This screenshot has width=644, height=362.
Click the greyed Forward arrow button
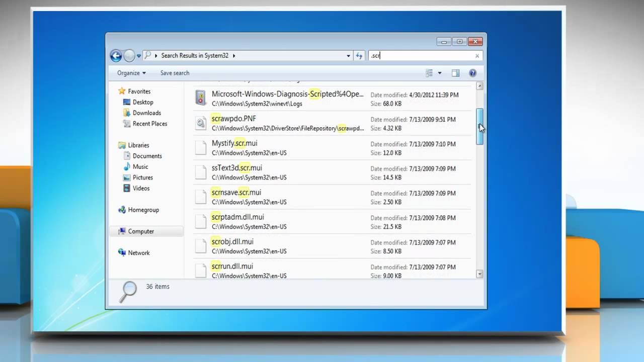pyautogui.click(x=129, y=56)
